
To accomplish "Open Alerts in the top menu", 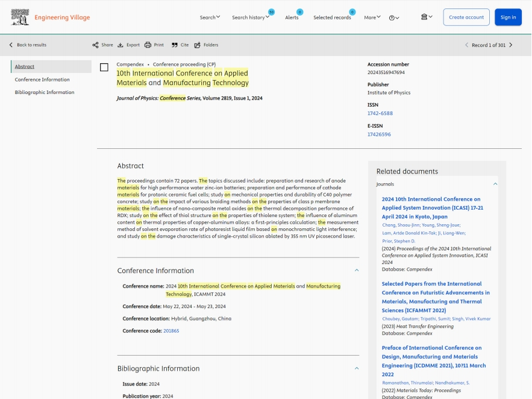I will (292, 17).
